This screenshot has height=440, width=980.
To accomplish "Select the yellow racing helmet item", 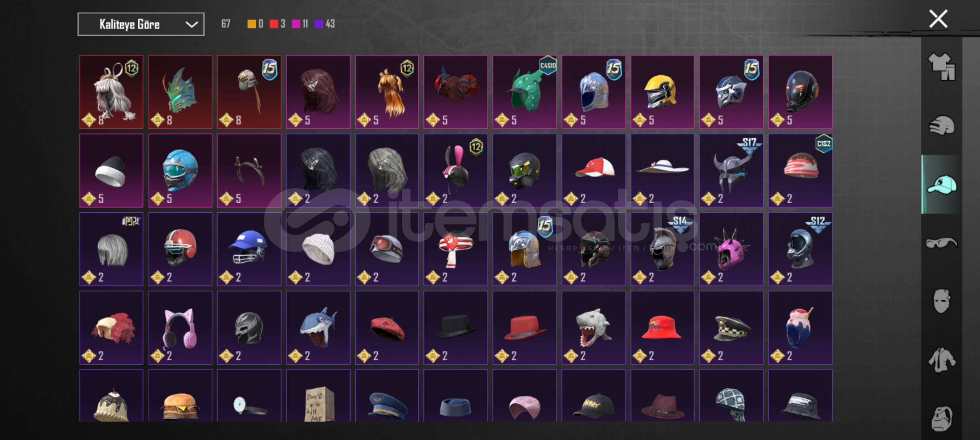I will click(x=663, y=92).
